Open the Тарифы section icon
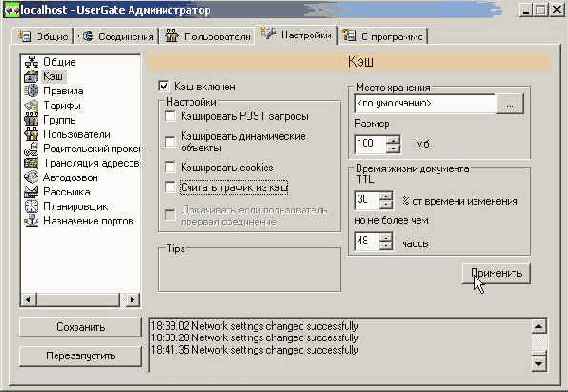568x392 pixels. click(x=31, y=105)
